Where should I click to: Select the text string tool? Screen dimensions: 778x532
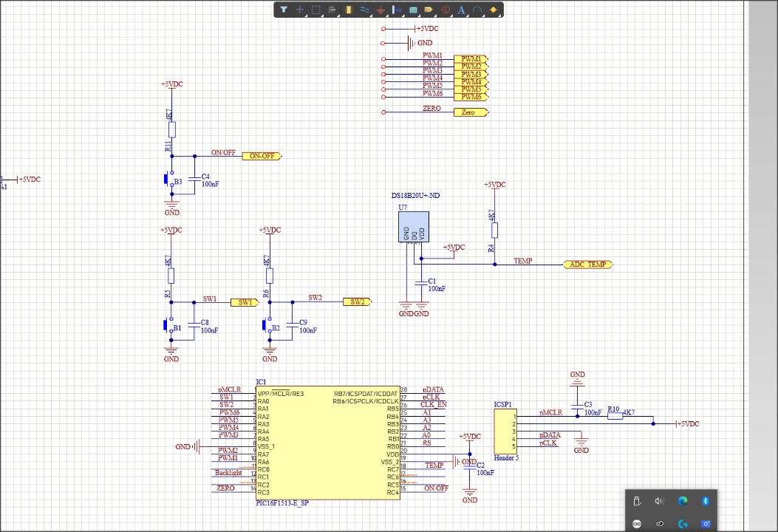pyautogui.click(x=462, y=10)
